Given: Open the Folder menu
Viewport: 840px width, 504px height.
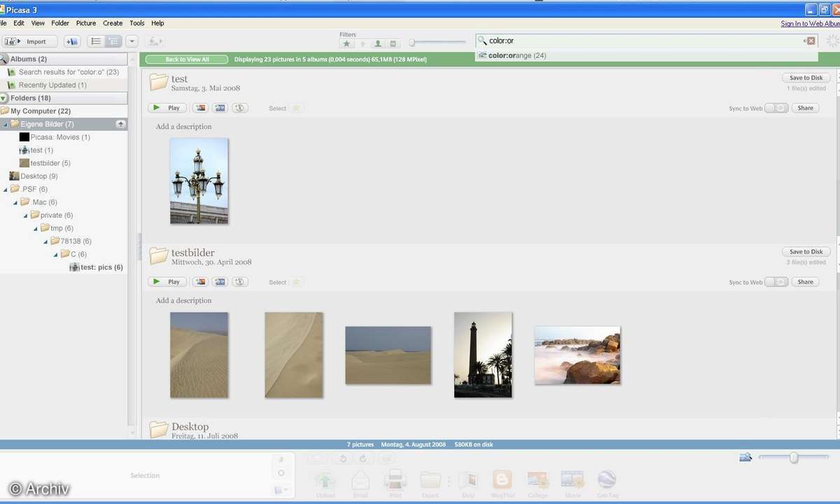Looking at the screenshot, I should [x=60, y=23].
